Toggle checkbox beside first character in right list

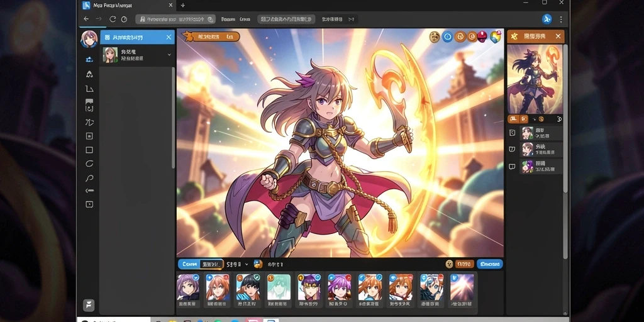(512, 133)
